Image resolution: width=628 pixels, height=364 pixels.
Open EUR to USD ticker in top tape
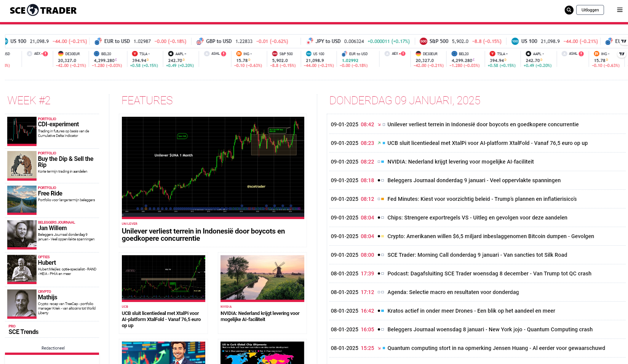(x=141, y=41)
